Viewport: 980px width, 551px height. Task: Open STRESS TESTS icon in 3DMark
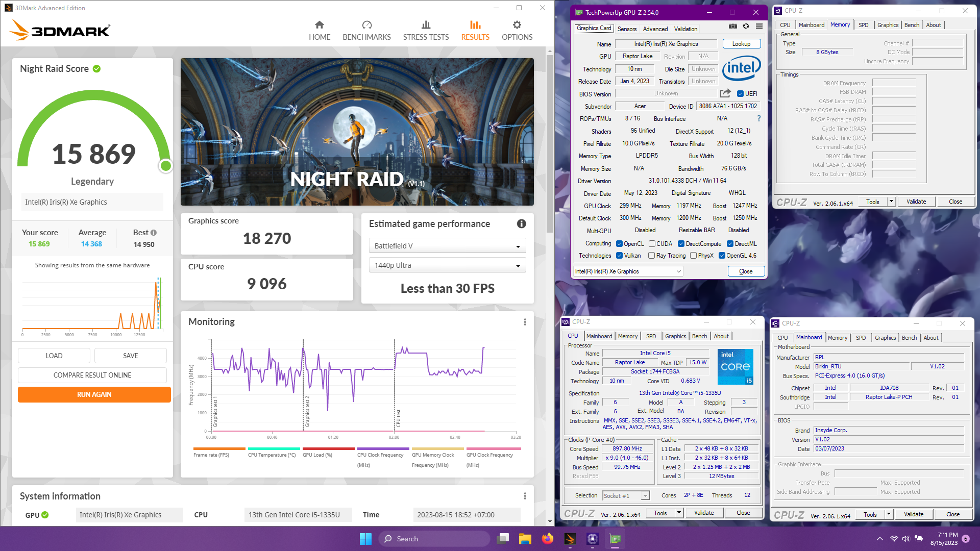tap(426, 25)
